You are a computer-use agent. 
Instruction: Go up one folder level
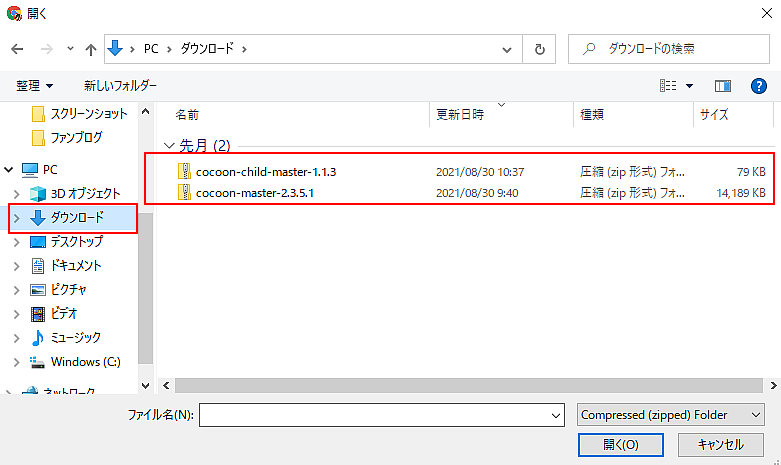[x=91, y=49]
